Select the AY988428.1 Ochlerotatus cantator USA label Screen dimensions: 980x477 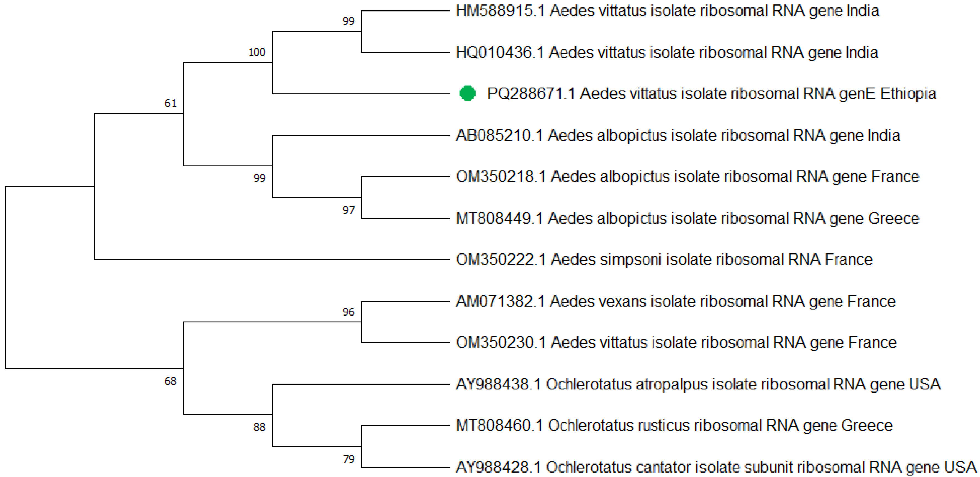pyautogui.click(x=715, y=467)
